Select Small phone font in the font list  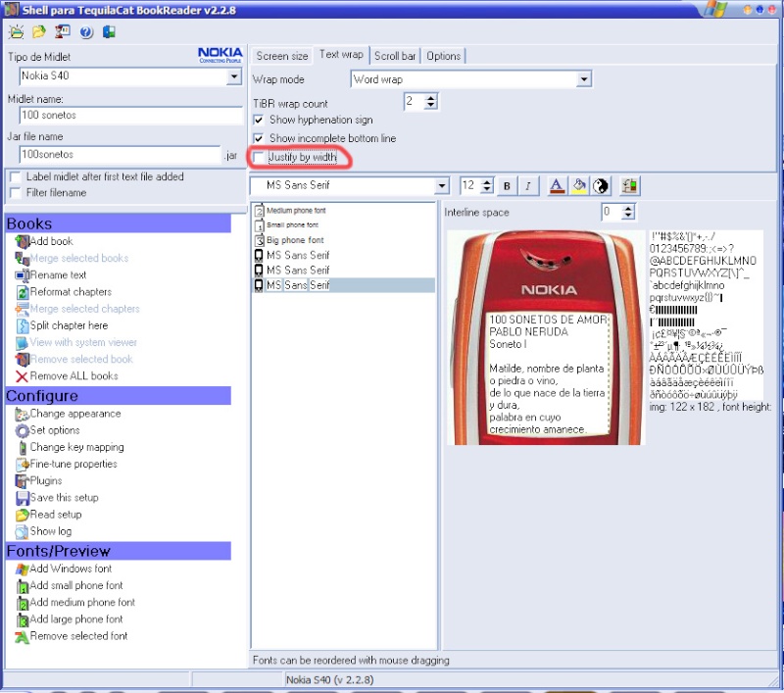point(292,225)
